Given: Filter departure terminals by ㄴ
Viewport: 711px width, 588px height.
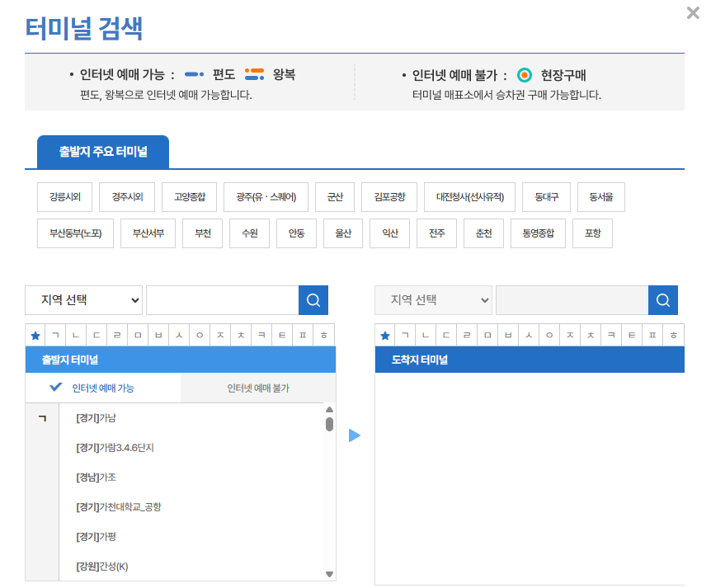Looking at the screenshot, I should 76,336.
